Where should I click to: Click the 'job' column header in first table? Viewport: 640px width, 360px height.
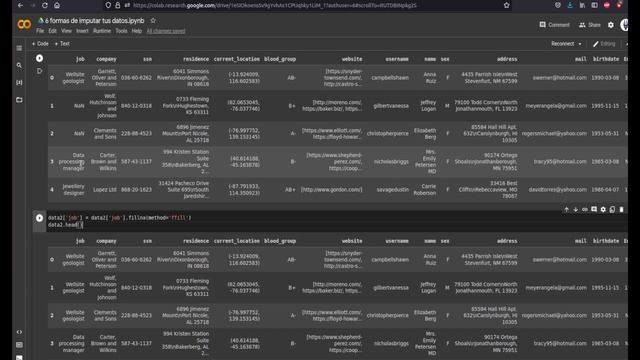tap(80, 59)
